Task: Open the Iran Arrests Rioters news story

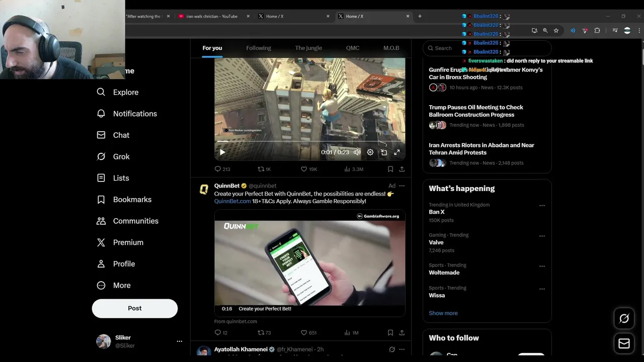Action: coord(481,149)
